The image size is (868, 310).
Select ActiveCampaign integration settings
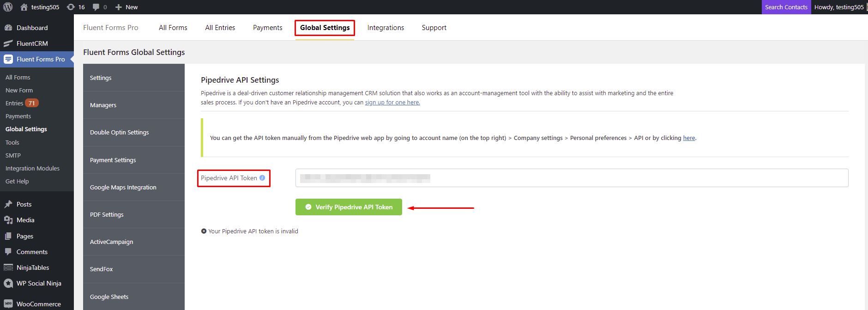[x=134, y=242]
